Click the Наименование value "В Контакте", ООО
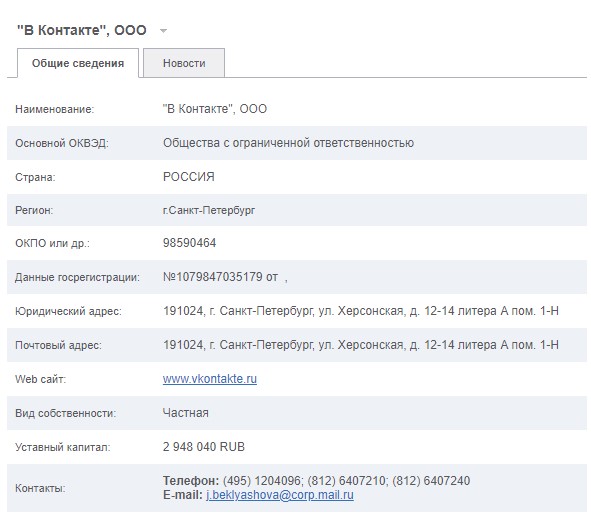Image resolution: width=591 pixels, height=517 pixels. coord(215,109)
